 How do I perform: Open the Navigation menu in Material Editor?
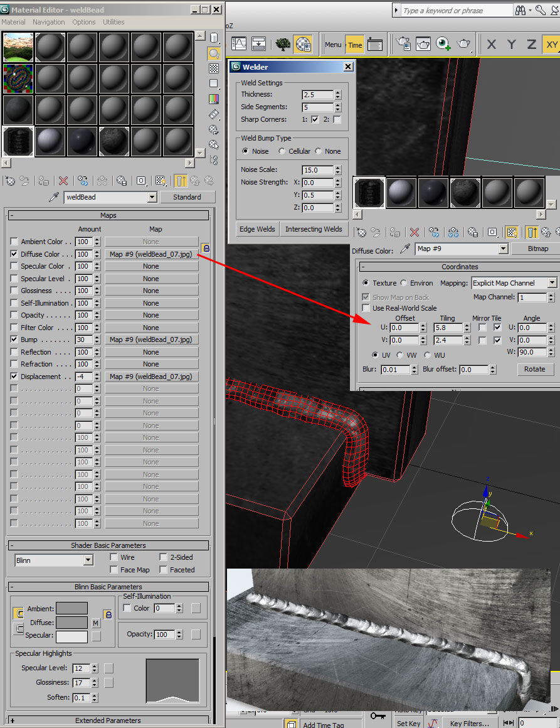click(48, 22)
